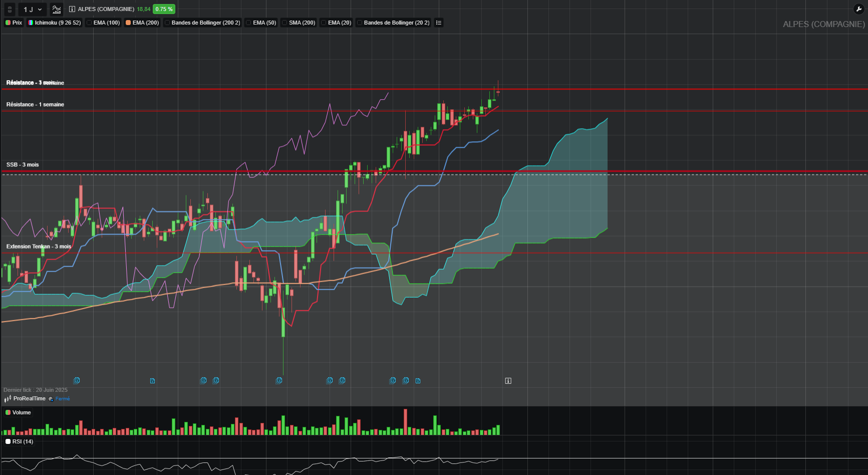The height and width of the screenshot is (475, 868).
Task: Click the green 0.75 % change badge
Action: pos(164,9)
